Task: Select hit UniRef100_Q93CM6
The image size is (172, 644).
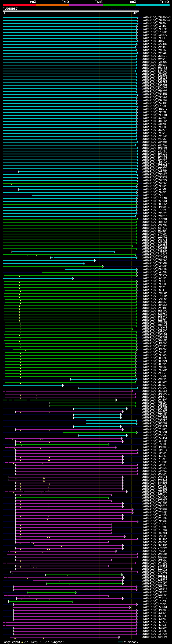Action: point(154,554)
